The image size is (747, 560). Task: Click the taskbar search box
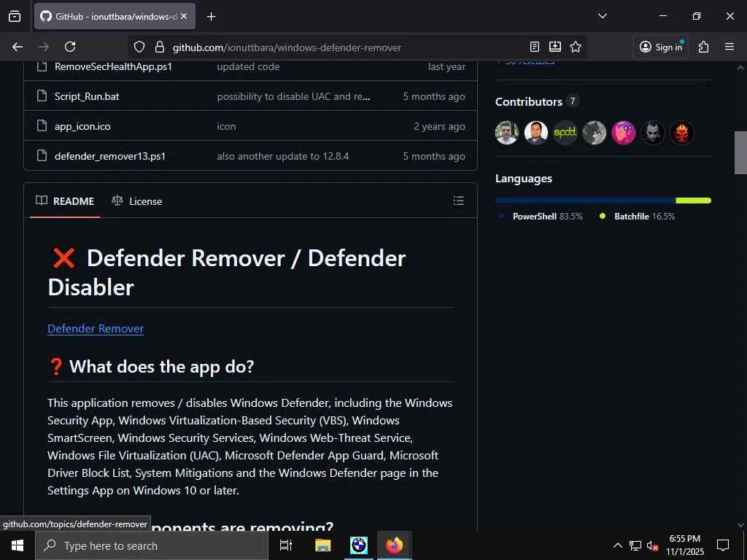152,545
